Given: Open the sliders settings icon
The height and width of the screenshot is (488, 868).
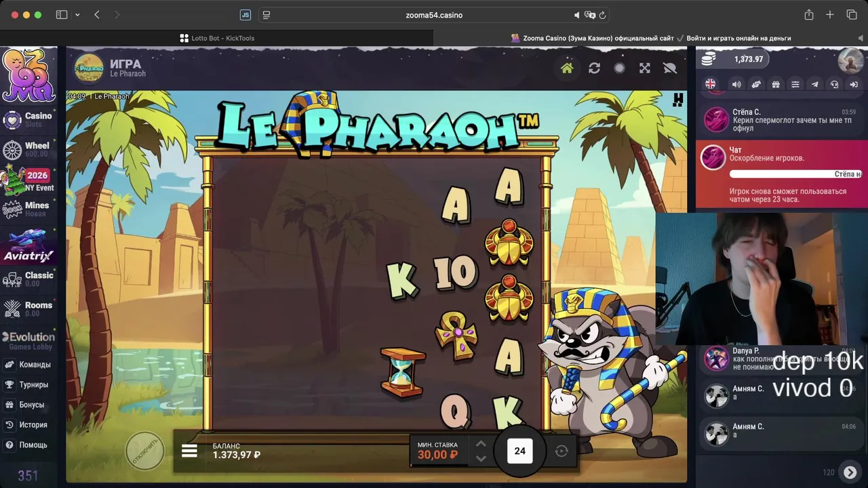Looking at the screenshot, I should [x=795, y=84].
